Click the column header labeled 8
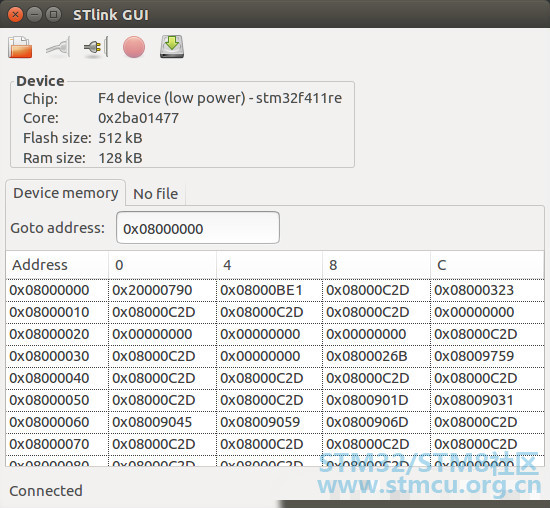The width and height of the screenshot is (550, 508). (376, 265)
